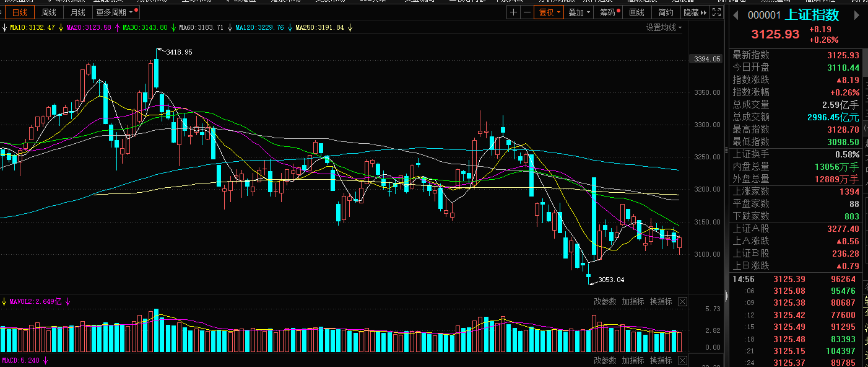The image size is (868, 367).
Task: Click MA250:3191.84 indicator label
Action: point(319,27)
